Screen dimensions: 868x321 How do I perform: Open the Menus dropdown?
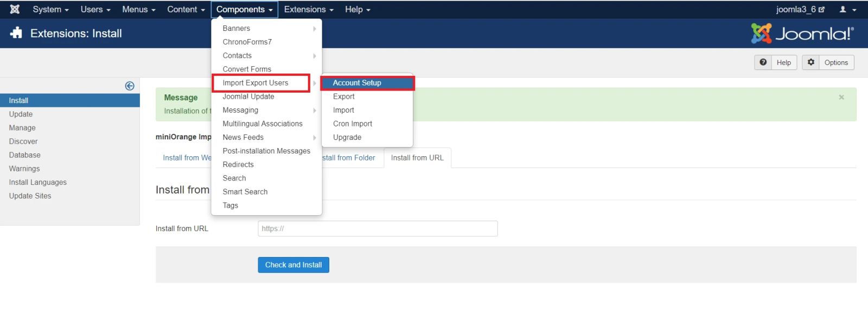(x=138, y=9)
